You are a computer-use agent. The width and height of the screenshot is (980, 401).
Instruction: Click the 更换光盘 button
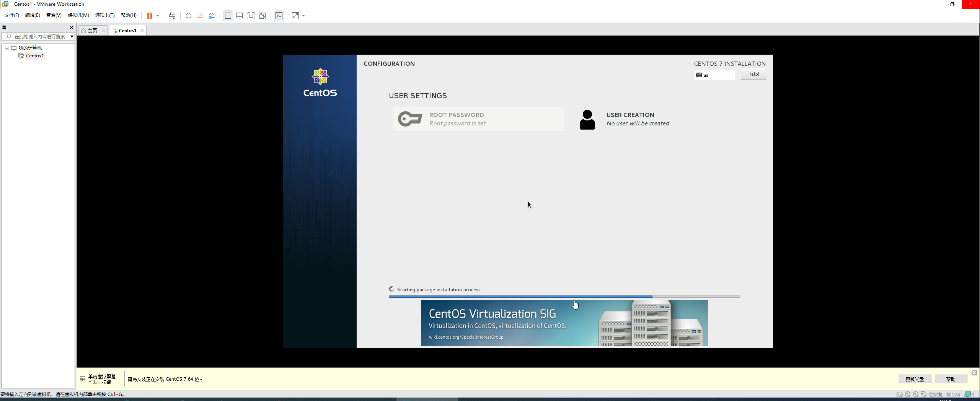click(x=915, y=379)
